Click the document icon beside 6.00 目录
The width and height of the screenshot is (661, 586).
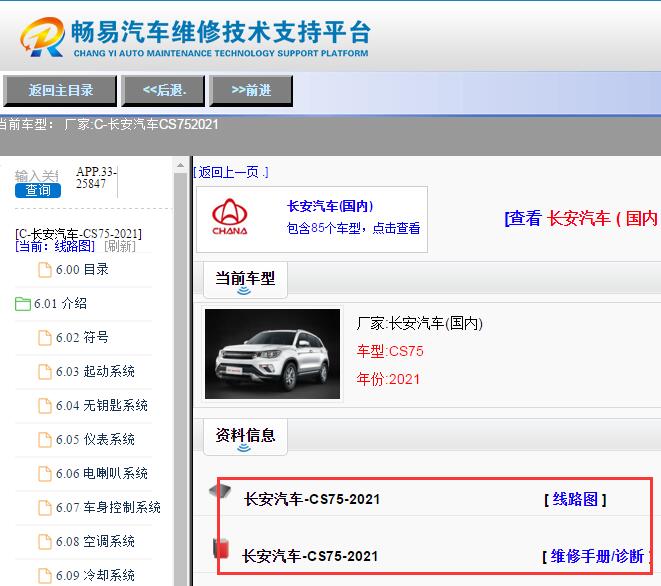pyautogui.click(x=45, y=270)
